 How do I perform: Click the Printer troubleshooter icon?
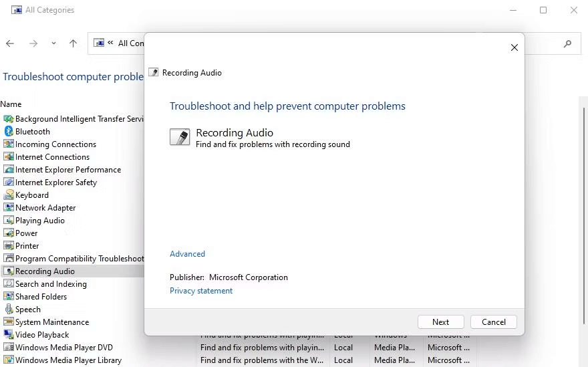click(9, 246)
